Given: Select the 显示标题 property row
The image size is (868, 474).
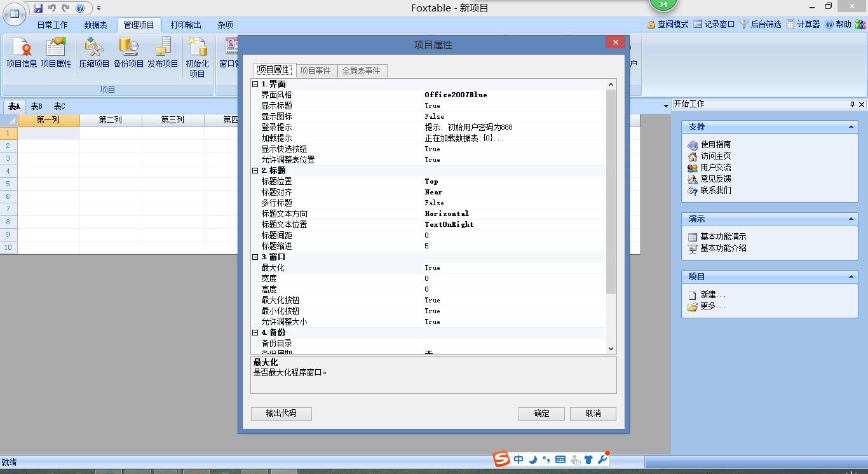Looking at the screenshot, I should pos(429,105).
